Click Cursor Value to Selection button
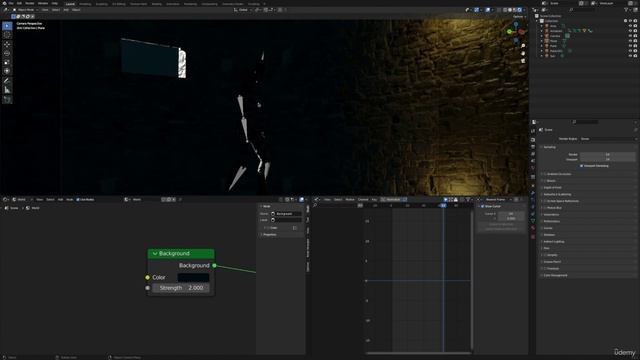 tap(501, 229)
